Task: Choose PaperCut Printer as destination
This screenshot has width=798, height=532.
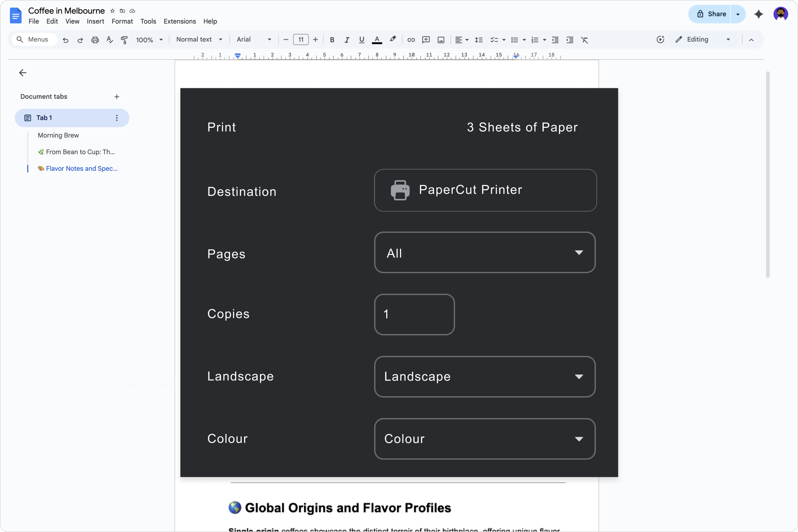Action: point(485,190)
